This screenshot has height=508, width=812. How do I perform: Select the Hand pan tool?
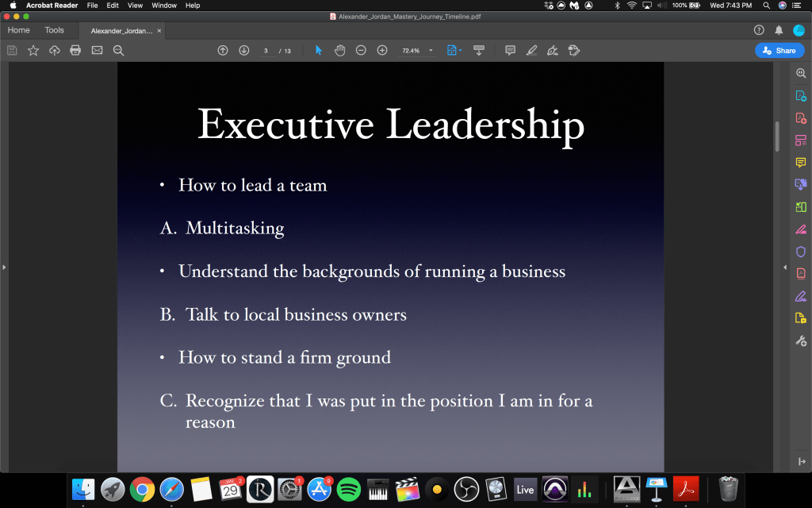(339, 50)
